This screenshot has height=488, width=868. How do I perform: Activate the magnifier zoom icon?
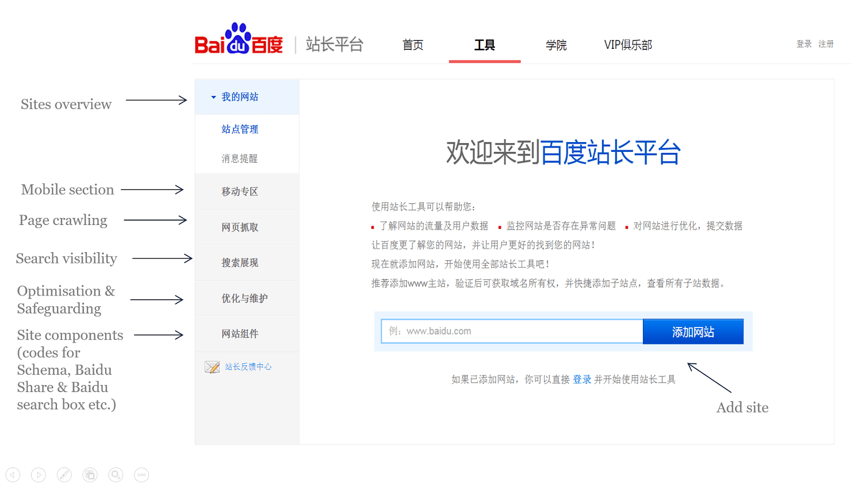tap(116, 475)
